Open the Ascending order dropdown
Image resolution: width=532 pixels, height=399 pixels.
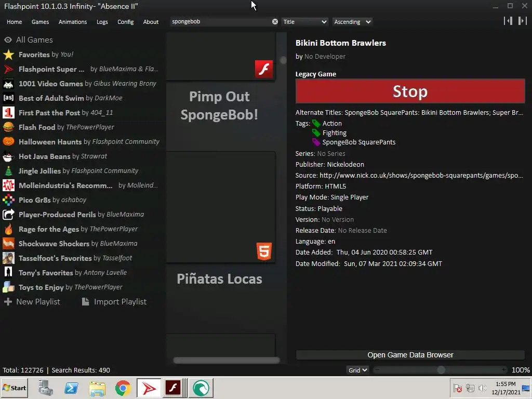352,22
